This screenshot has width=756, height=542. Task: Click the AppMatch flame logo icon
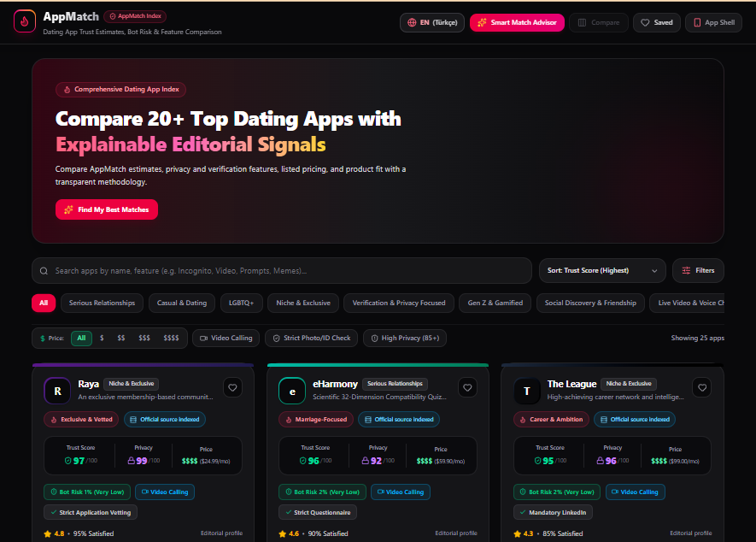(25, 21)
